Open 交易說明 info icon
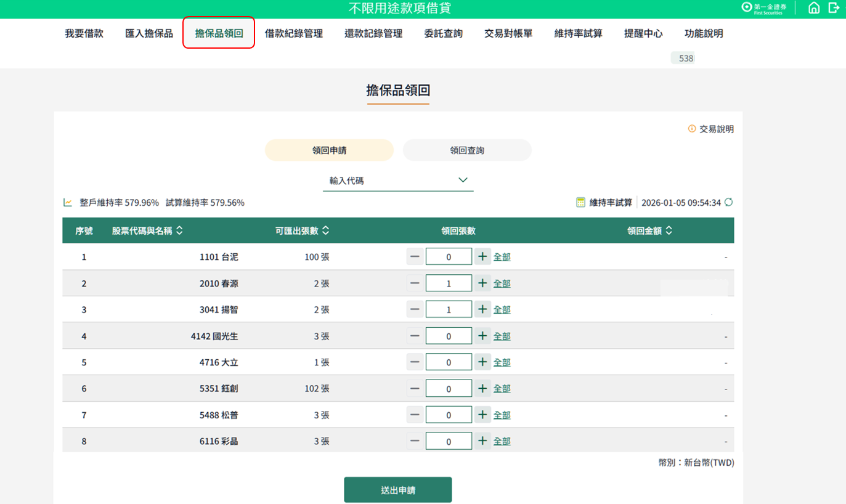 pyautogui.click(x=692, y=129)
